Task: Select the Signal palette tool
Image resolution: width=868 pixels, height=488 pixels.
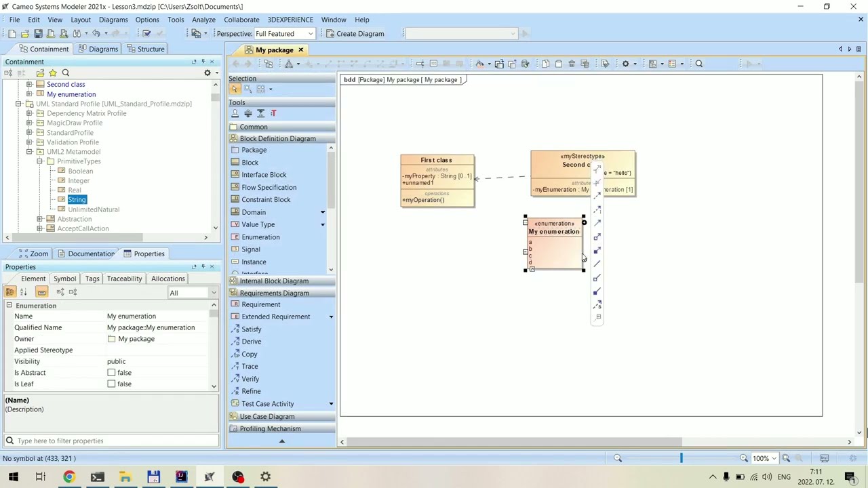Action: tap(251, 249)
